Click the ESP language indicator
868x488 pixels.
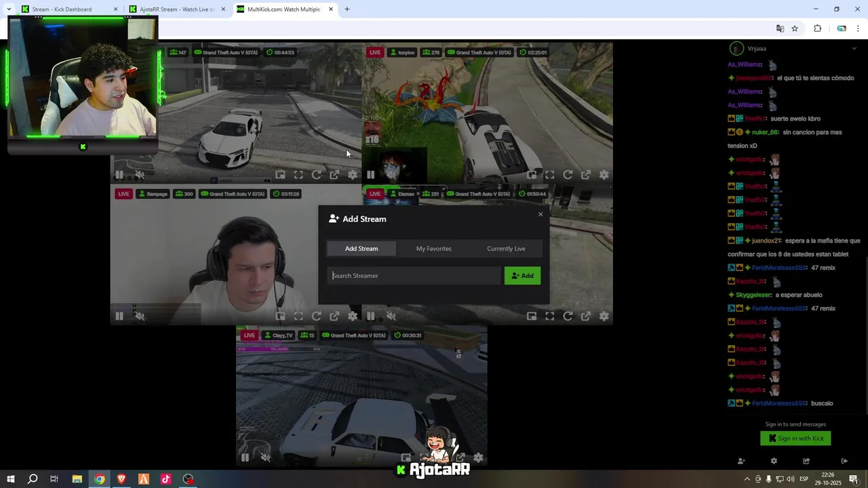click(x=804, y=479)
